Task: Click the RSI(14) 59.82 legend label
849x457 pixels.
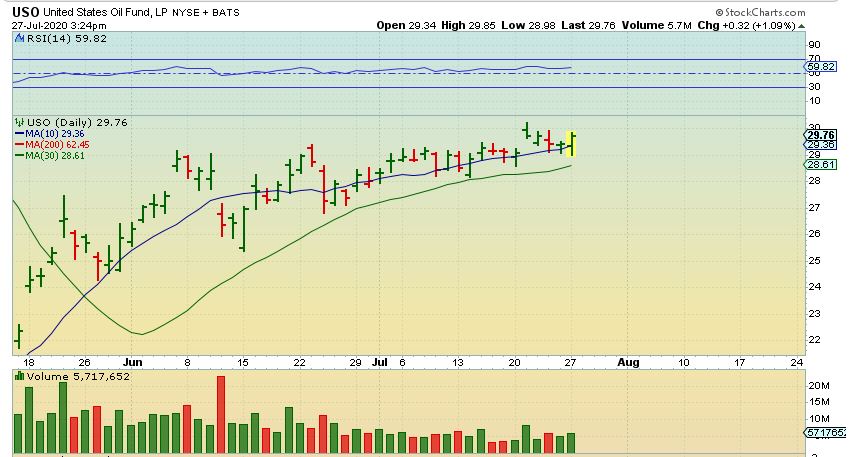Action: pos(67,38)
